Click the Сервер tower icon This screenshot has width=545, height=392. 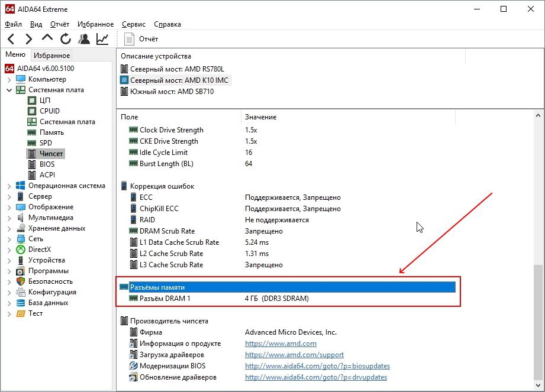click(x=21, y=196)
